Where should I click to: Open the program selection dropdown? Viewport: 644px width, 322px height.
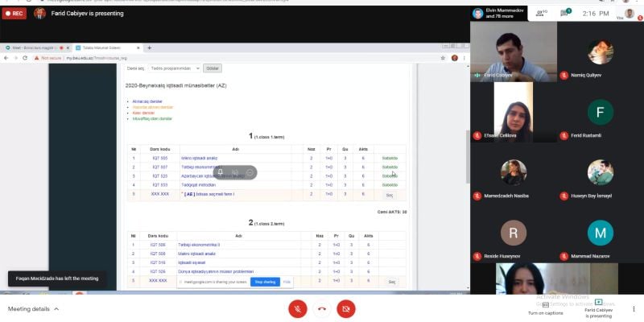click(175, 68)
